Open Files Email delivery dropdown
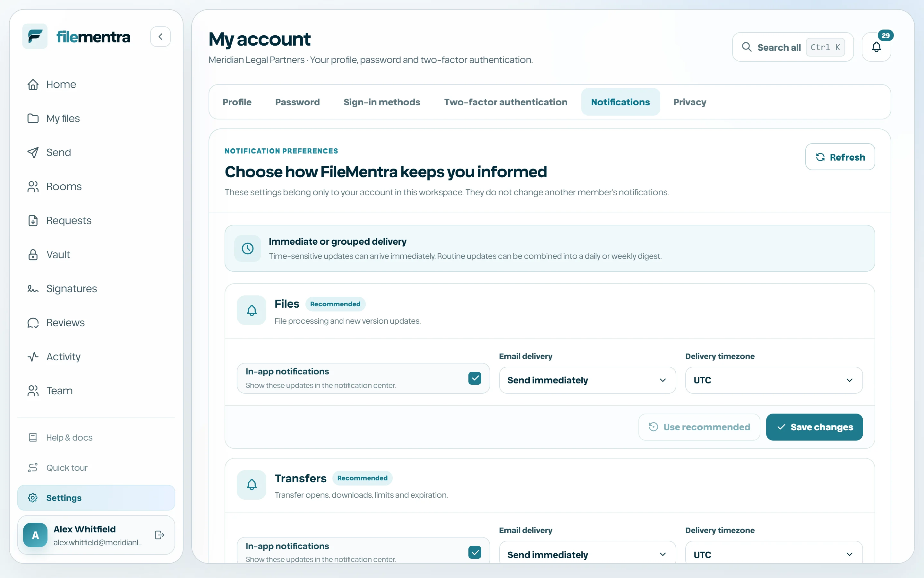The width and height of the screenshot is (924, 578). tap(587, 380)
